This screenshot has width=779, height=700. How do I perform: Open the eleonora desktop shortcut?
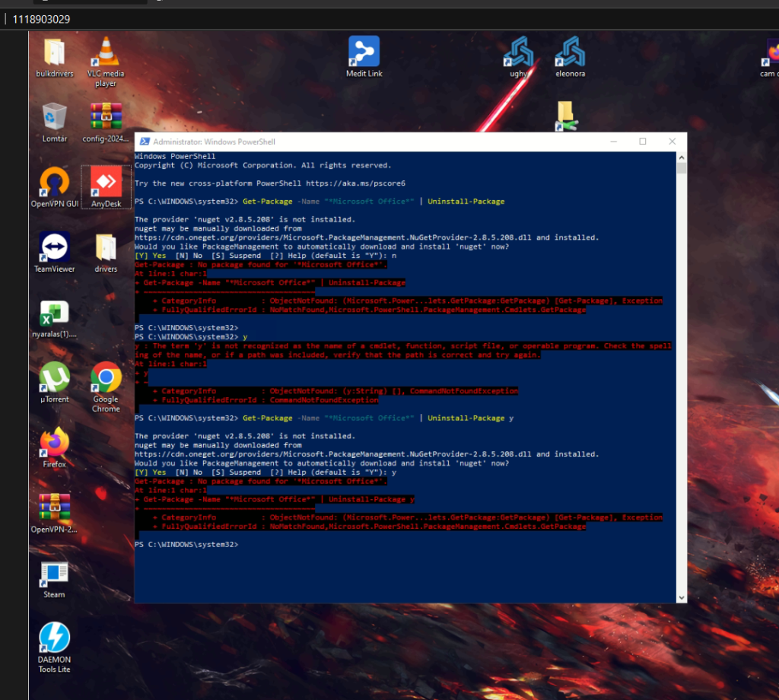570,52
